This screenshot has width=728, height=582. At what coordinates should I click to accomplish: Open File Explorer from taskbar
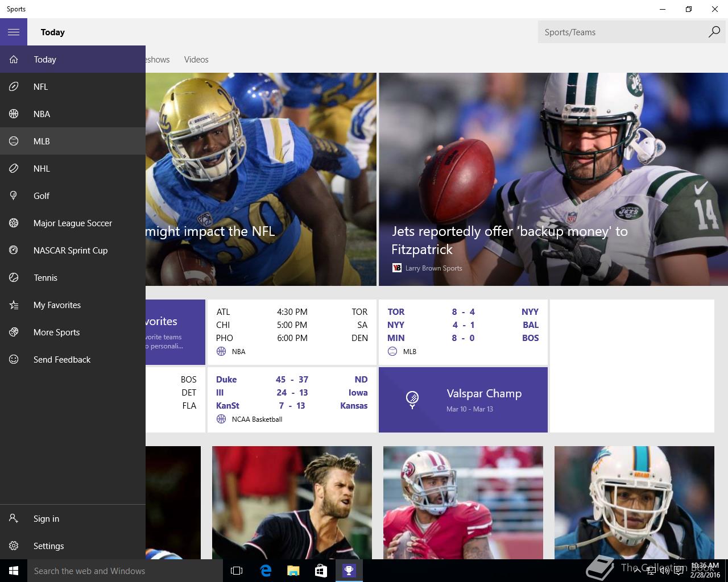point(293,571)
